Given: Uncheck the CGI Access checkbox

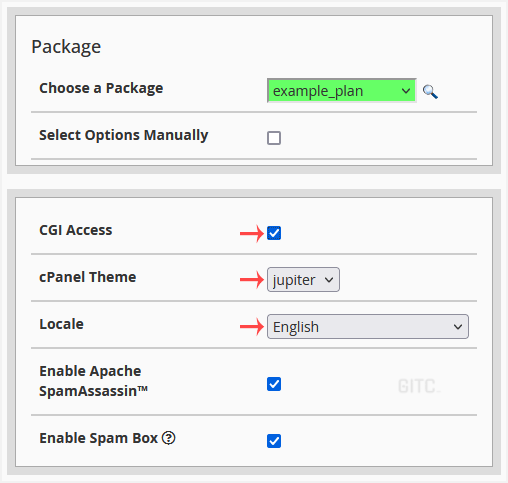Looking at the screenshot, I should 274,233.
